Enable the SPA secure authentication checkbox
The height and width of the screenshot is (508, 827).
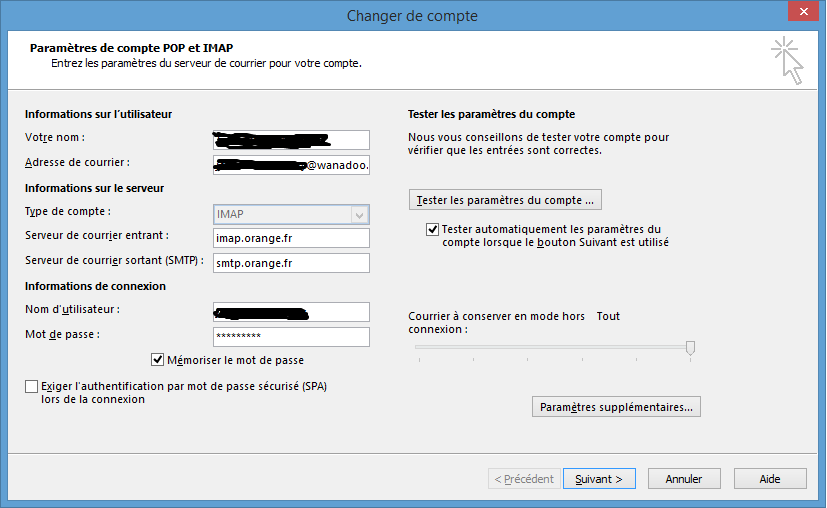[x=32, y=386]
